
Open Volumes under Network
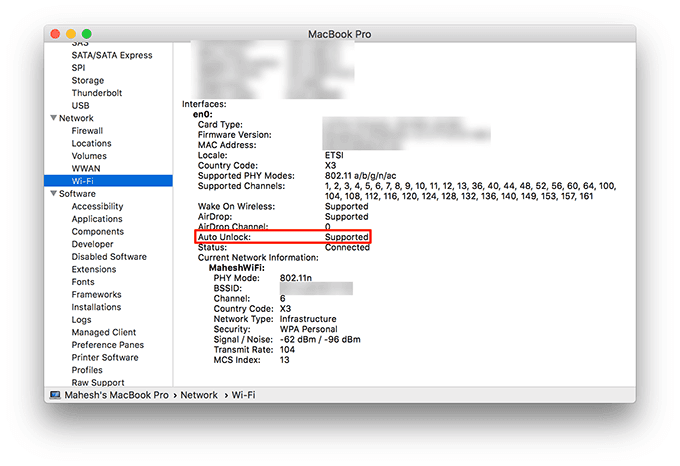89,156
